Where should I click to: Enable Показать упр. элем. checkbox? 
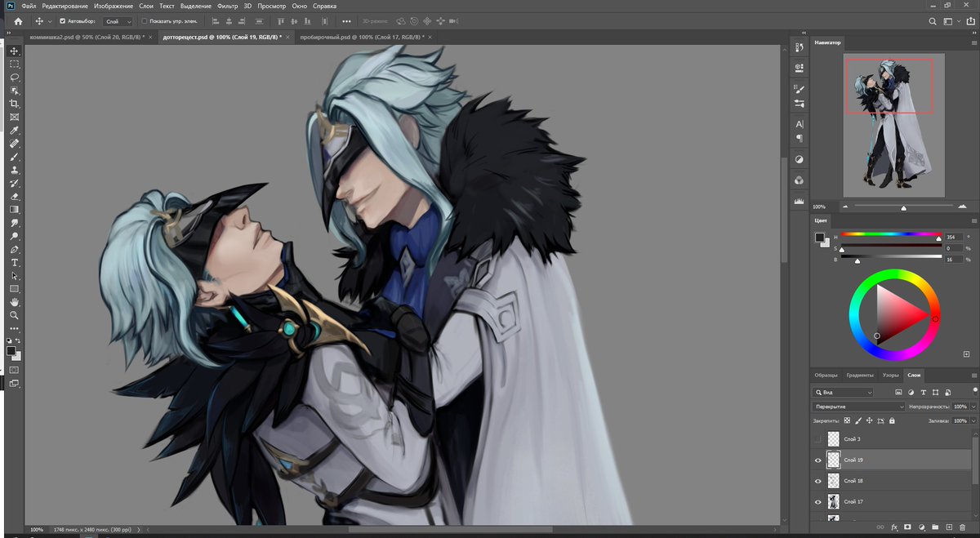pyautogui.click(x=145, y=21)
